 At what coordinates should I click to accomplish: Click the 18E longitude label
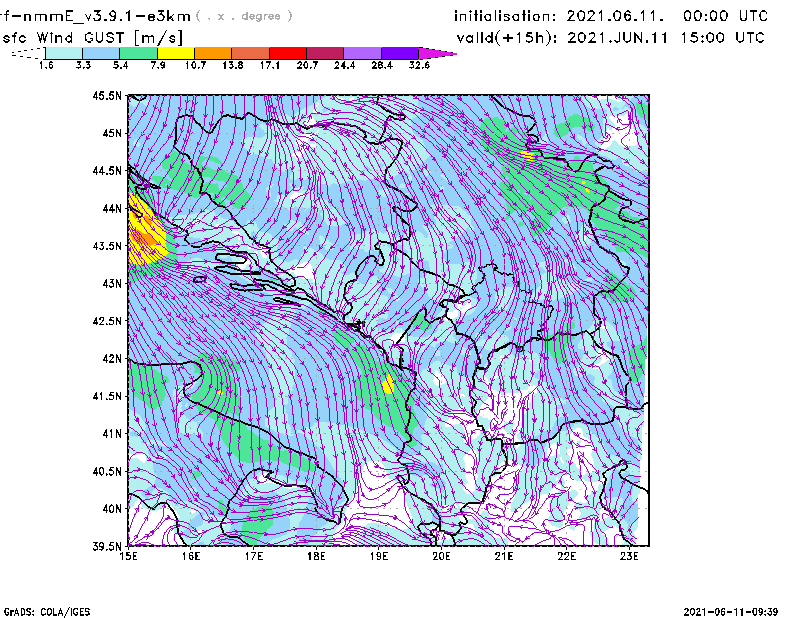[x=316, y=556]
